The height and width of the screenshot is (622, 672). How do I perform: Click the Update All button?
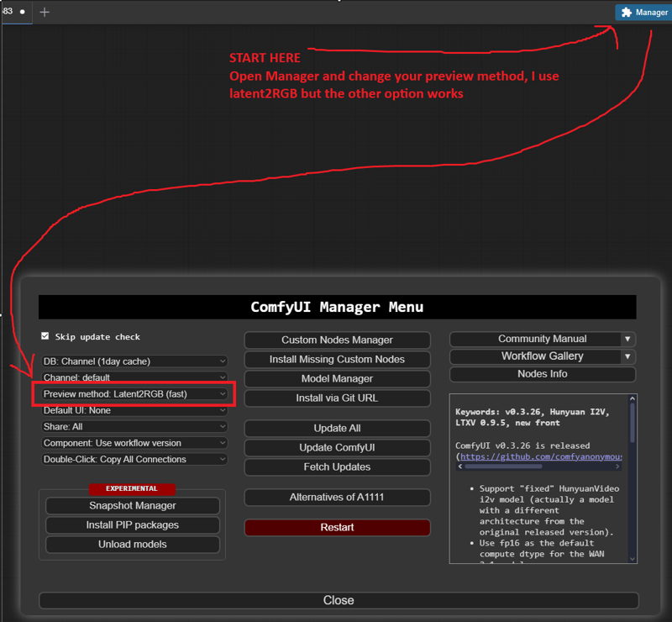point(338,428)
